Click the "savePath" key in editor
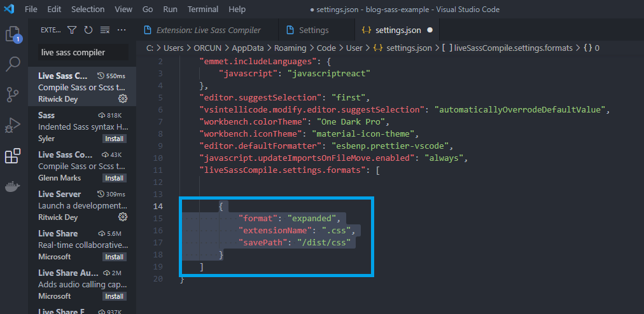 262,243
